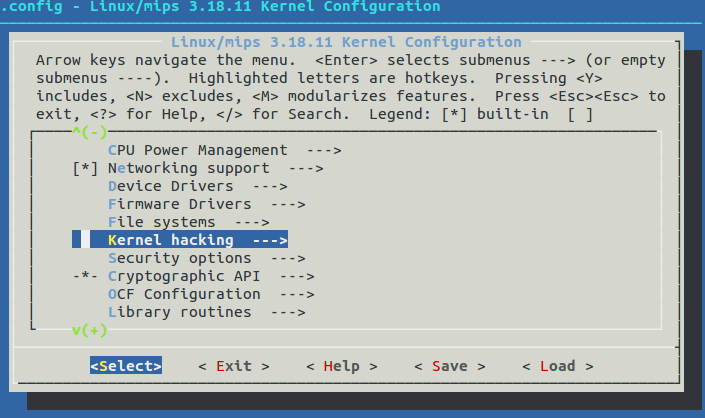Select the highlighted Kernel hacking item
The image size is (705, 418).
click(180, 240)
